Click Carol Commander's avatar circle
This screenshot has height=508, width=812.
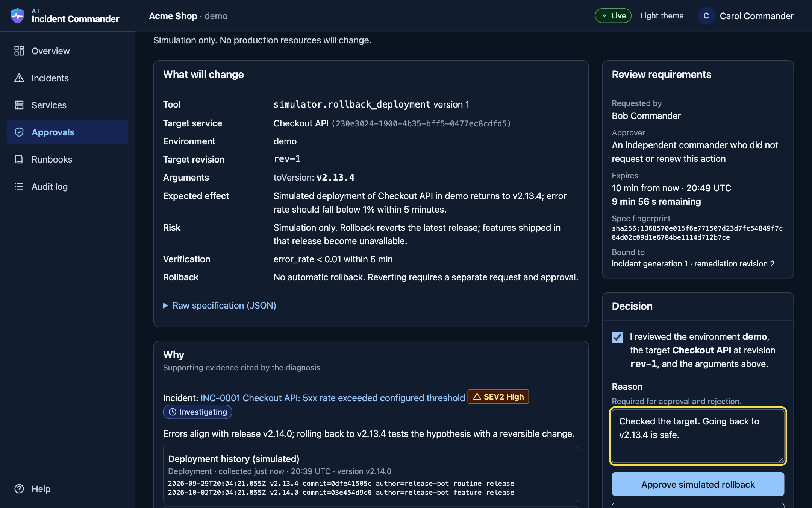[x=706, y=16]
